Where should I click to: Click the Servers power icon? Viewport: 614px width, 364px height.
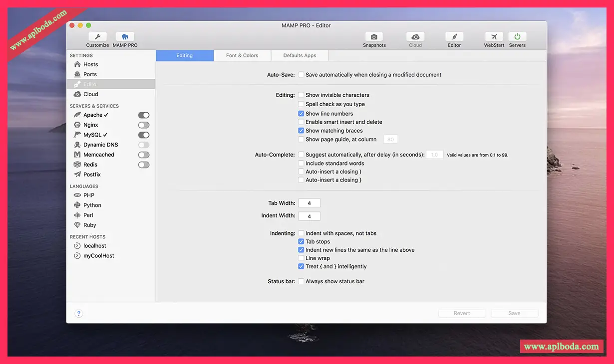pos(517,37)
